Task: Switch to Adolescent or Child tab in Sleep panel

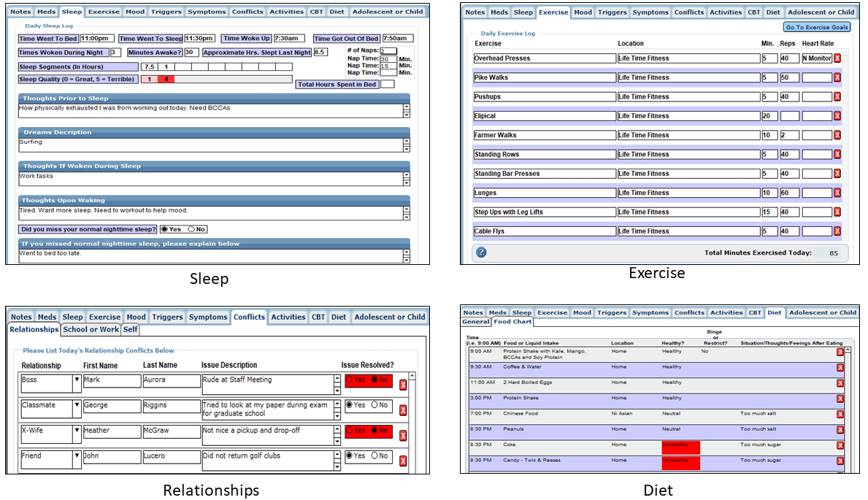Action: click(388, 12)
